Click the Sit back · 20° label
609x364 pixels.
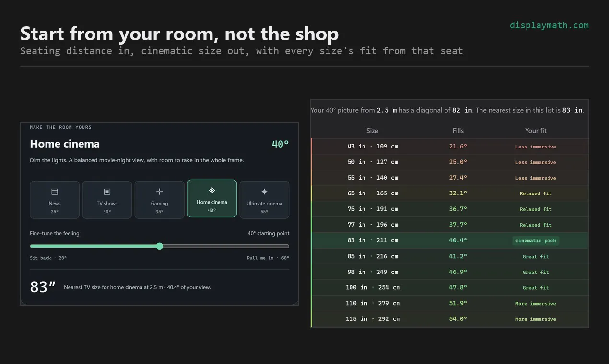point(48,258)
